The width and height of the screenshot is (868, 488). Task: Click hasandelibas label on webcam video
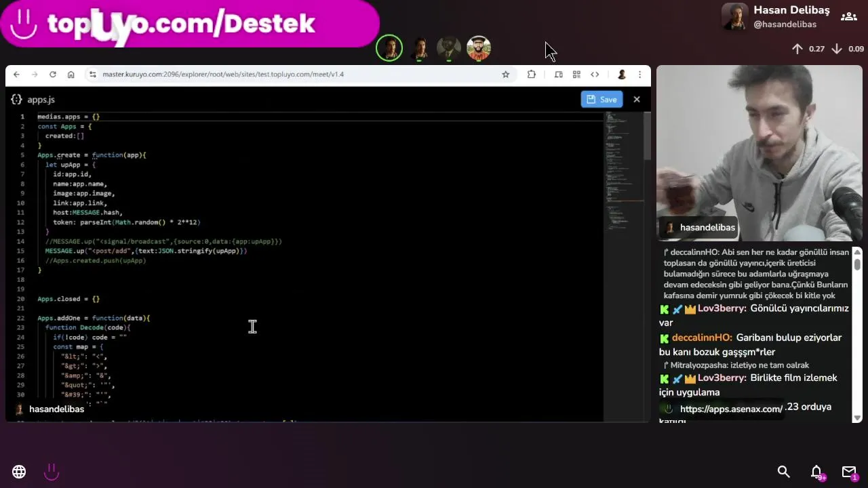click(x=707, y=228)
